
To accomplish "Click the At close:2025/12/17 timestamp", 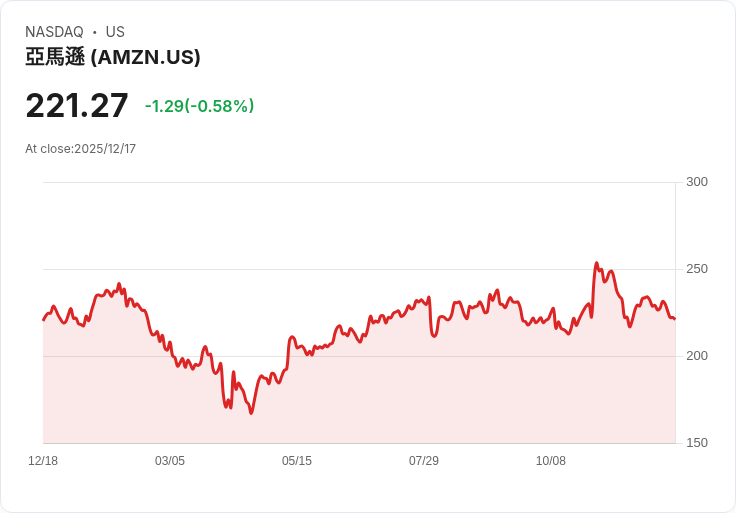I will pyautogui.click(x=80, y=149).
